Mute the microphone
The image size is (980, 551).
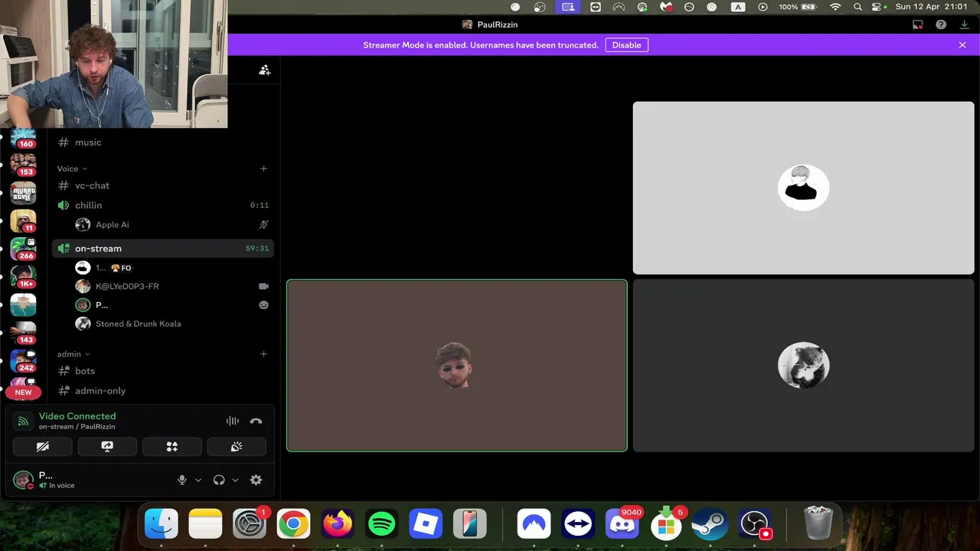tap(182, 480)
